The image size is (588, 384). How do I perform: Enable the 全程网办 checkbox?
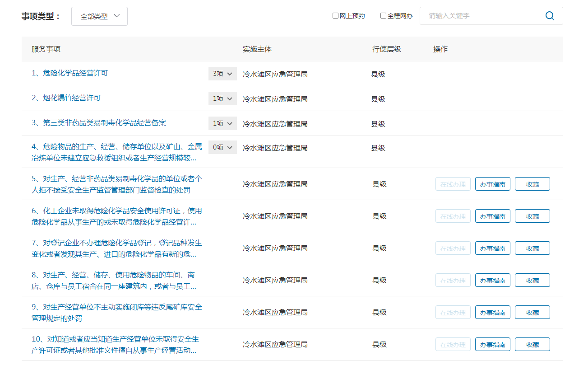click(383, 16)
